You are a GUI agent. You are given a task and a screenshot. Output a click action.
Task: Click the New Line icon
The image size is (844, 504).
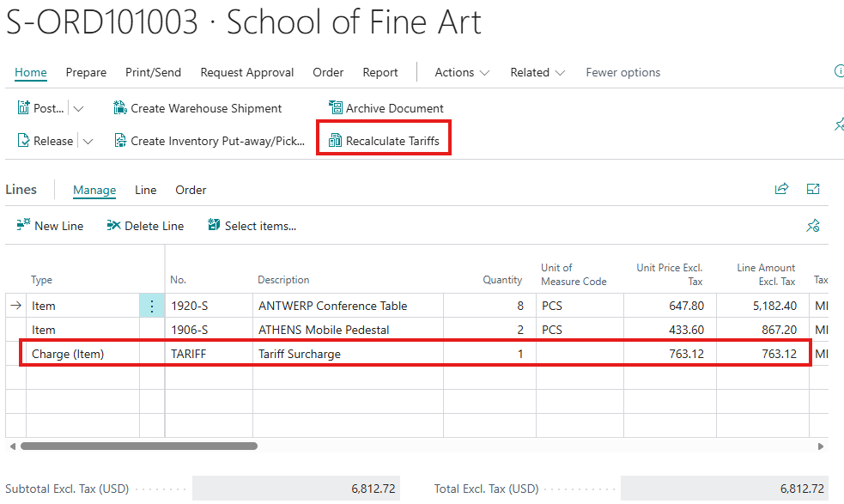[x=24, y=226]
